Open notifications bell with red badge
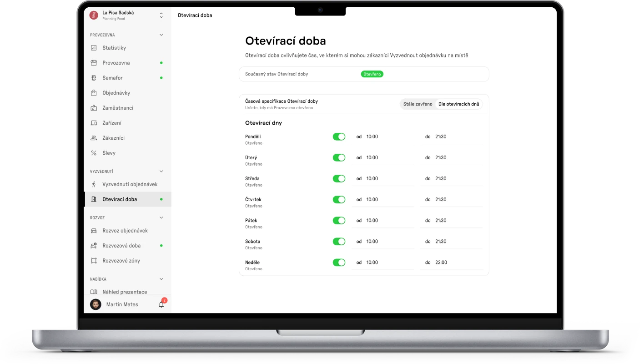 161,304
